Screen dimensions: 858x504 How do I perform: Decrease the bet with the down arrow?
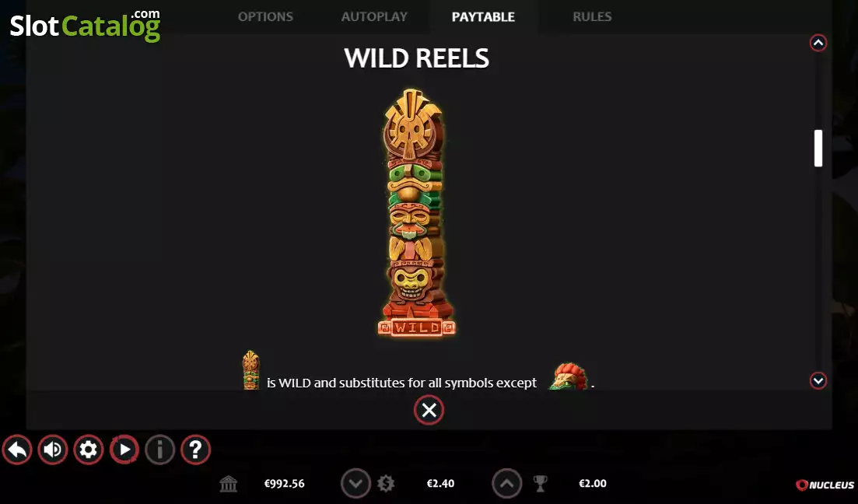(x=355, y=483)
